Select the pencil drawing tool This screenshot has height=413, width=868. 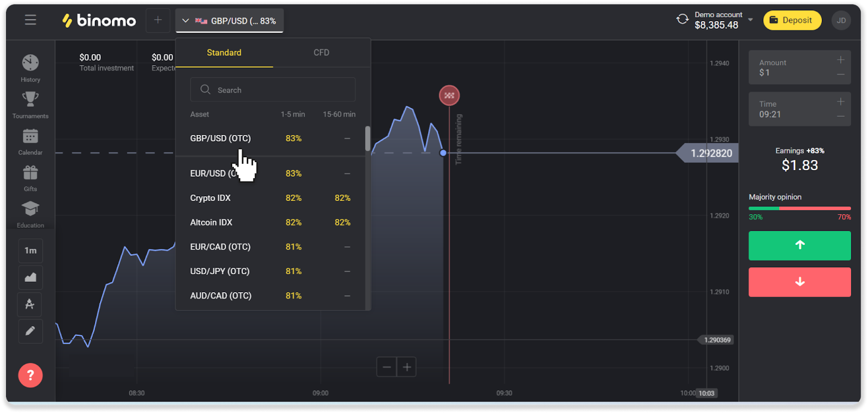pos(30,331)
